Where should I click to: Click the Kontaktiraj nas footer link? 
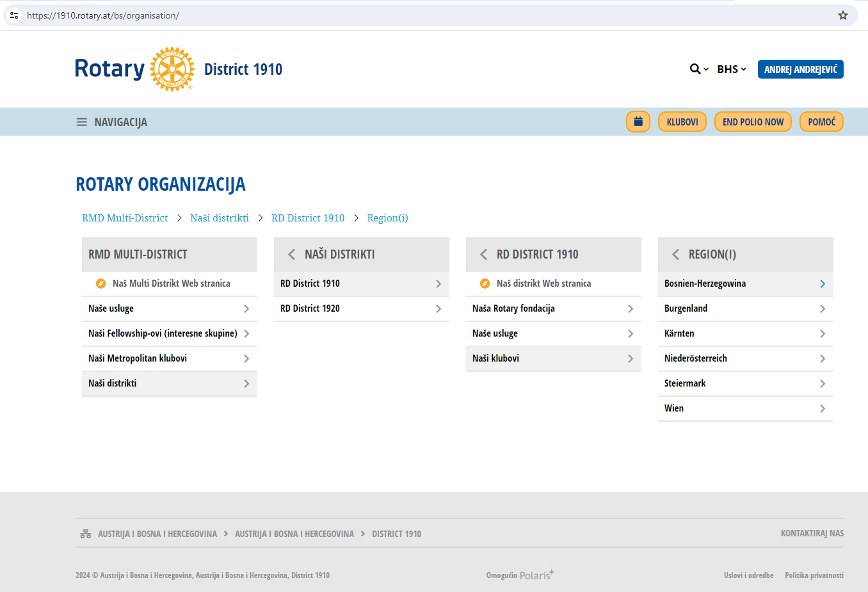(812, 533)
